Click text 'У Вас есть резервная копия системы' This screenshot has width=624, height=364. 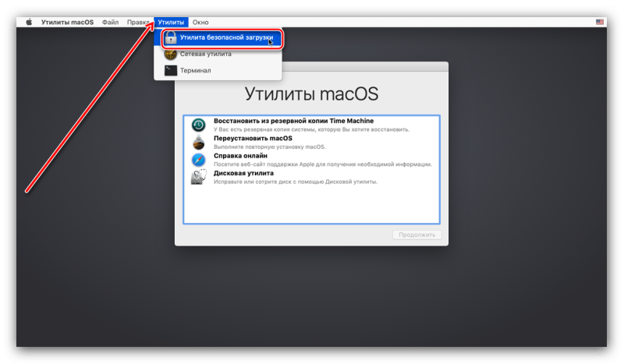pos(261,129)
